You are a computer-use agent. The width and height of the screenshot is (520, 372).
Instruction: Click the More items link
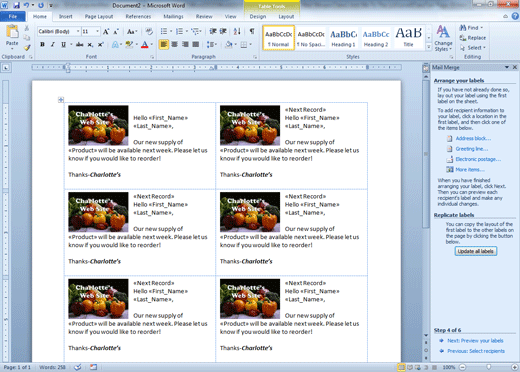[470, 169]
